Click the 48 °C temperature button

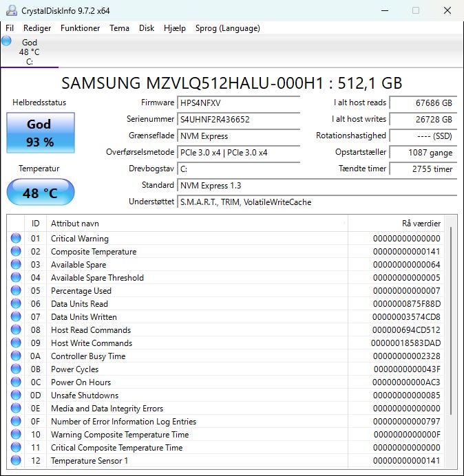pos(40,193)
